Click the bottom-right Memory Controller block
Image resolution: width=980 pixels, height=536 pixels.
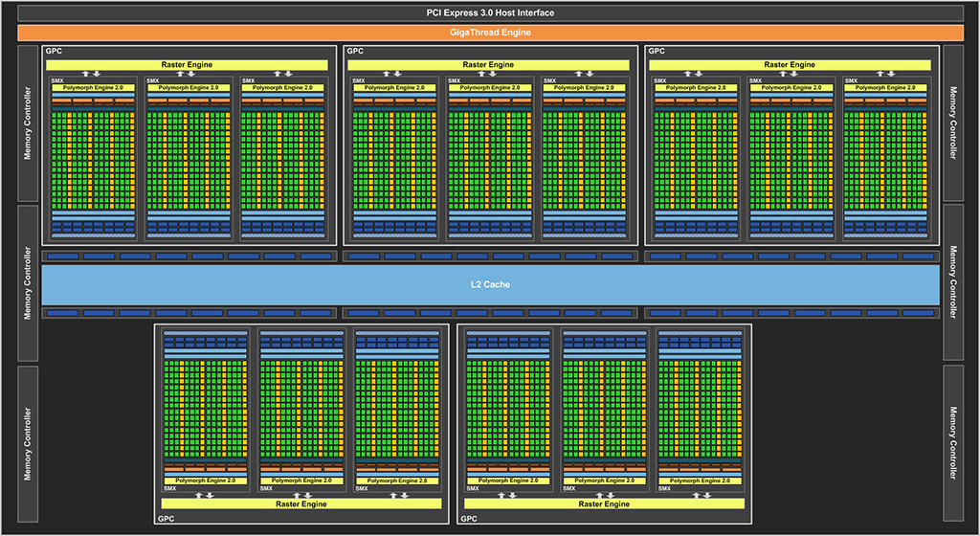pos(952,441)
